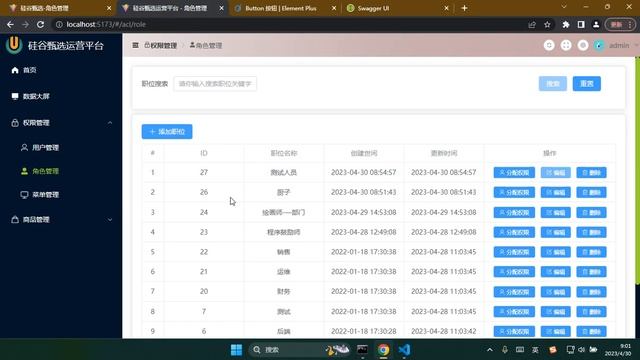The height and width of the screenshot is (360, 640).
Task: Edit the role with ID 20
Action: click(556, 292)
